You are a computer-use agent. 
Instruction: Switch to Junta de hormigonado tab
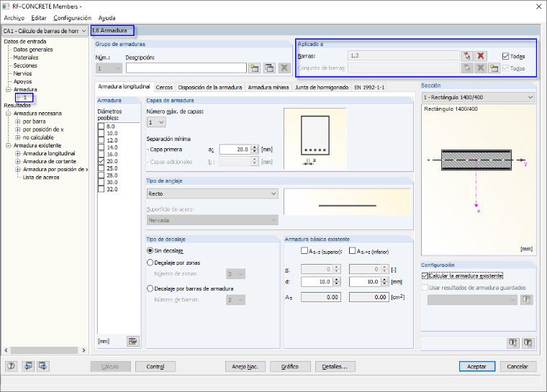322,87
